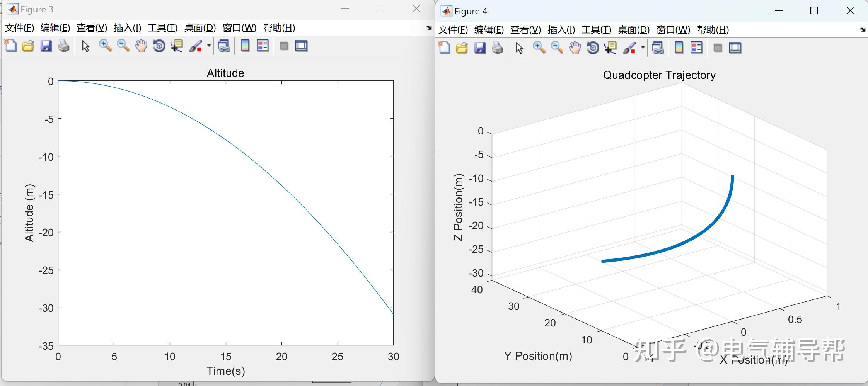Open a file using Figure 4 toolbar

coord(461,48)
